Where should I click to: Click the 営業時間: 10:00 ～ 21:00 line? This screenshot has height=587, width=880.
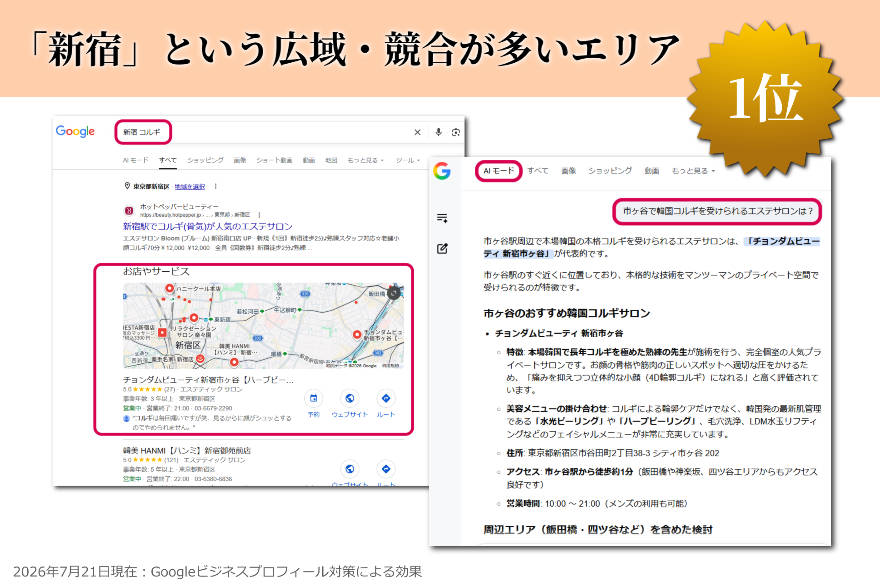[x=597, y=503]
